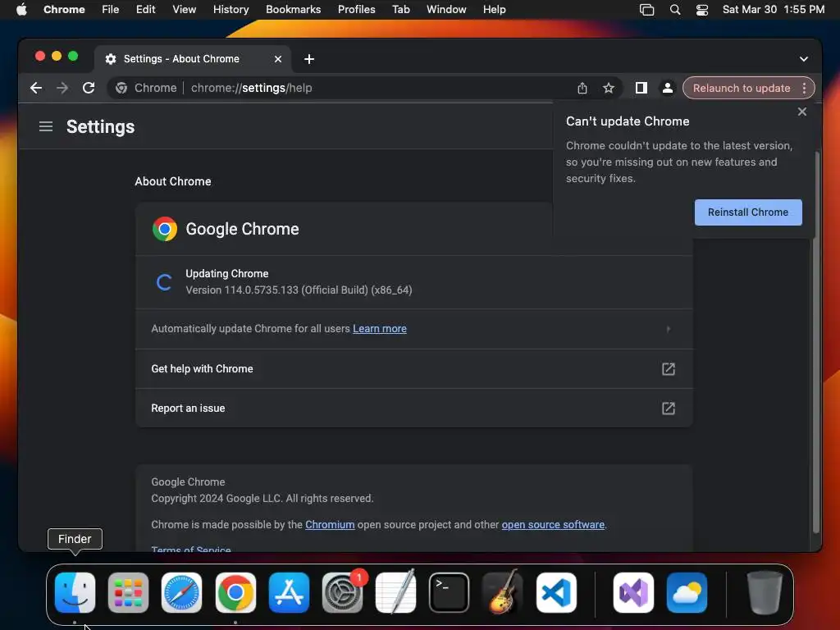The image size is (840, 630).
Task: Open the Chromium link
Action: point(330,524)
